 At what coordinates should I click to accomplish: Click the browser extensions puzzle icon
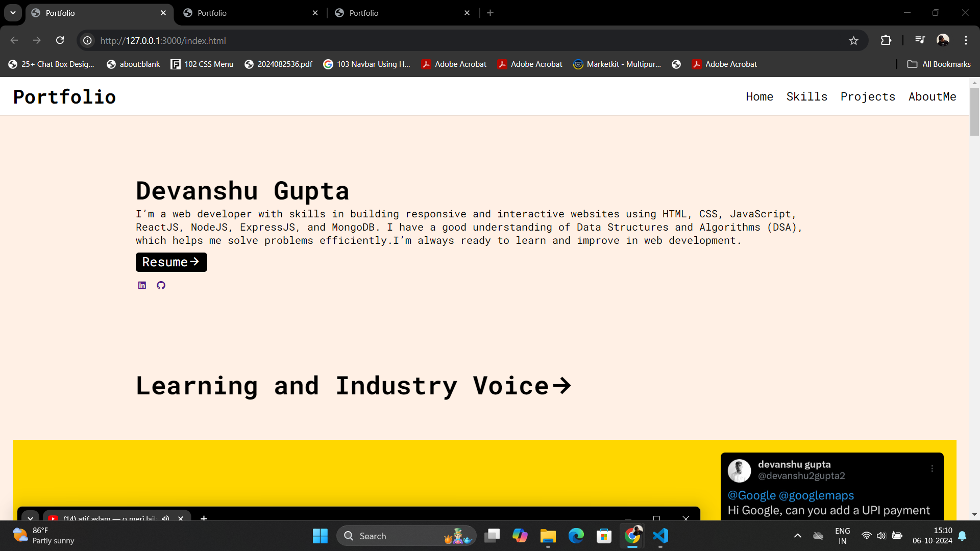click(887, 40)
